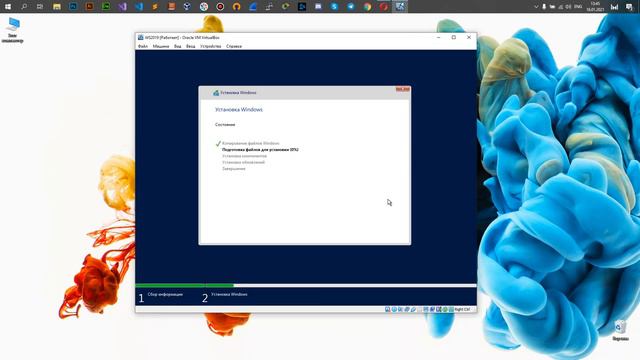Open the notification center icon

pos(629,7)
